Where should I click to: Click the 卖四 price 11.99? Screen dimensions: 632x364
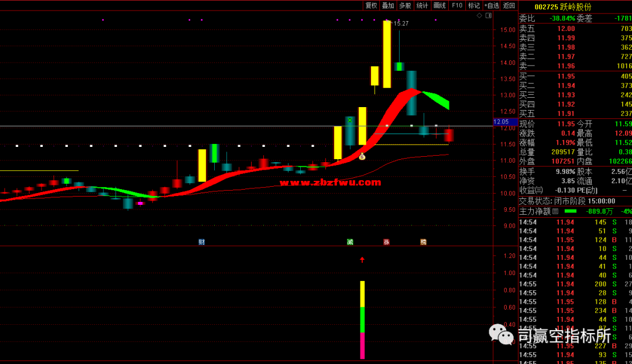(x=566, y=38)
